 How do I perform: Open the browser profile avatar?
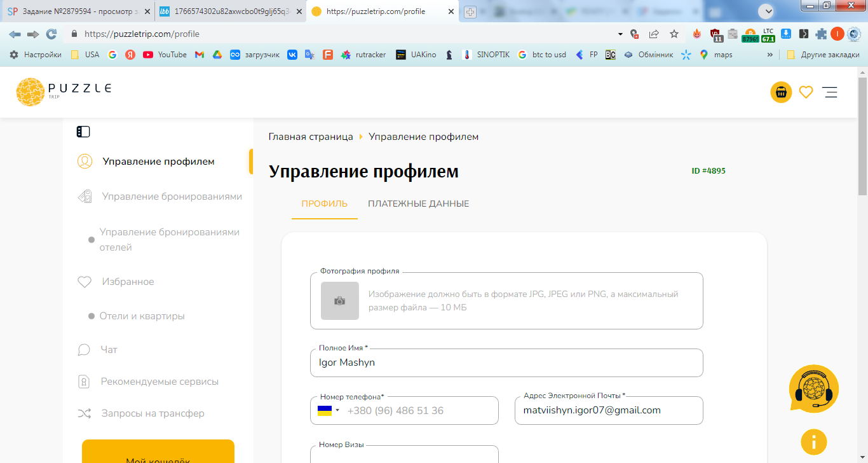(x=837, y=34)
